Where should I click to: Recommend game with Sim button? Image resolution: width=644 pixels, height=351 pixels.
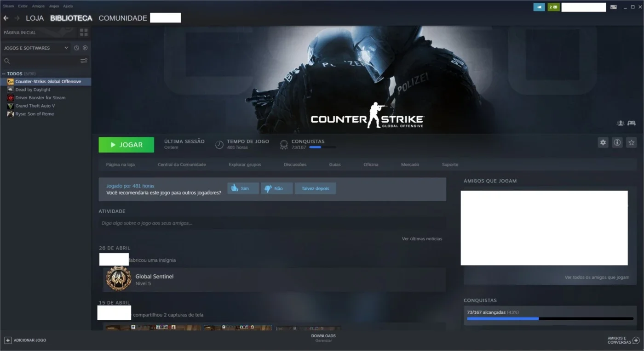pyautogui.click(x=243, y=188)
